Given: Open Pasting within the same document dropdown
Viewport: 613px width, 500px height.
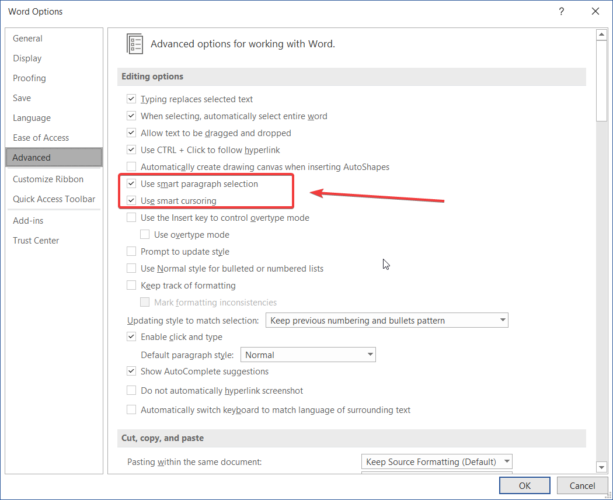Looking at the screenshot, I should 437,462.
